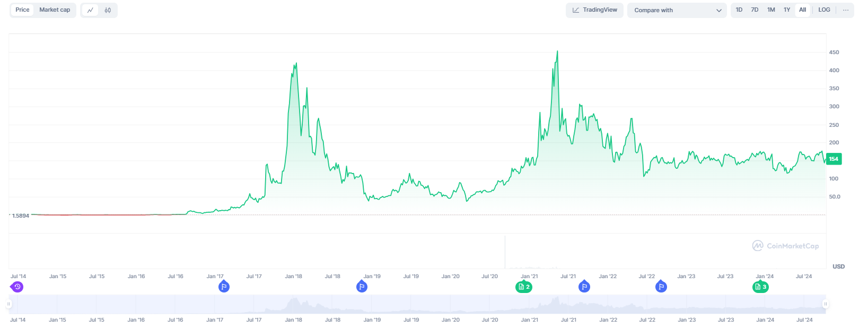Image resolution: width=868 pixels, height=336 pixels.
Task: Click the blue flag marker near Jan '17
Action: click(x=224, y=287)
